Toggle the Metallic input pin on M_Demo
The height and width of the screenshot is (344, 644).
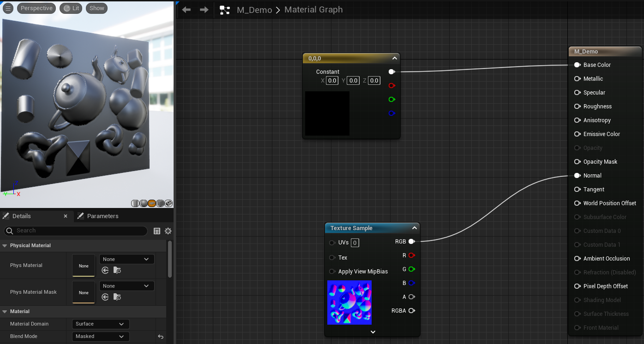tap(577, 79)
